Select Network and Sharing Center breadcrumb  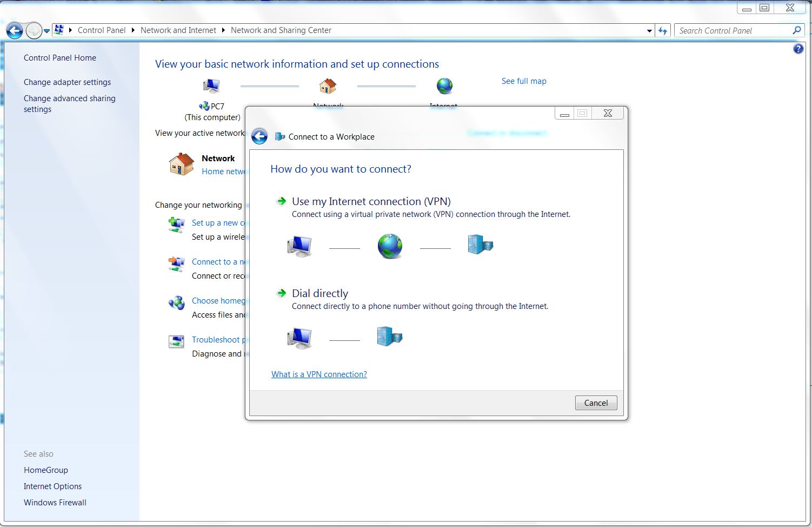(281, 30)
